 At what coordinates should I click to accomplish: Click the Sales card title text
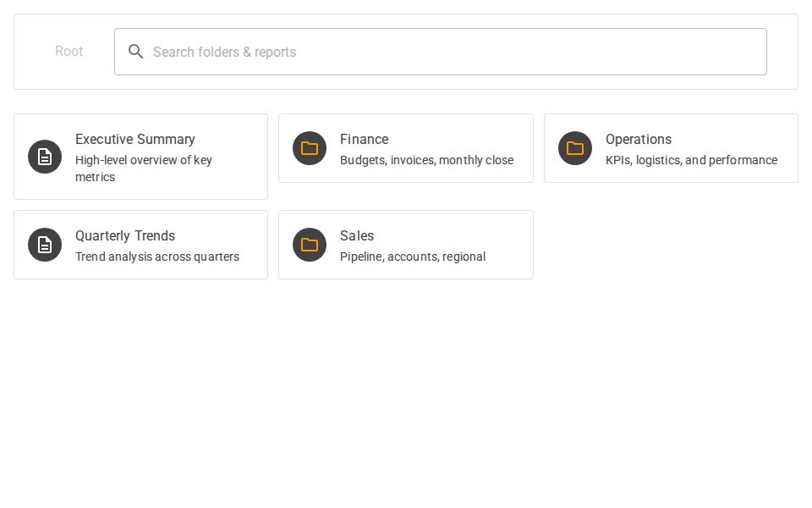357,236
